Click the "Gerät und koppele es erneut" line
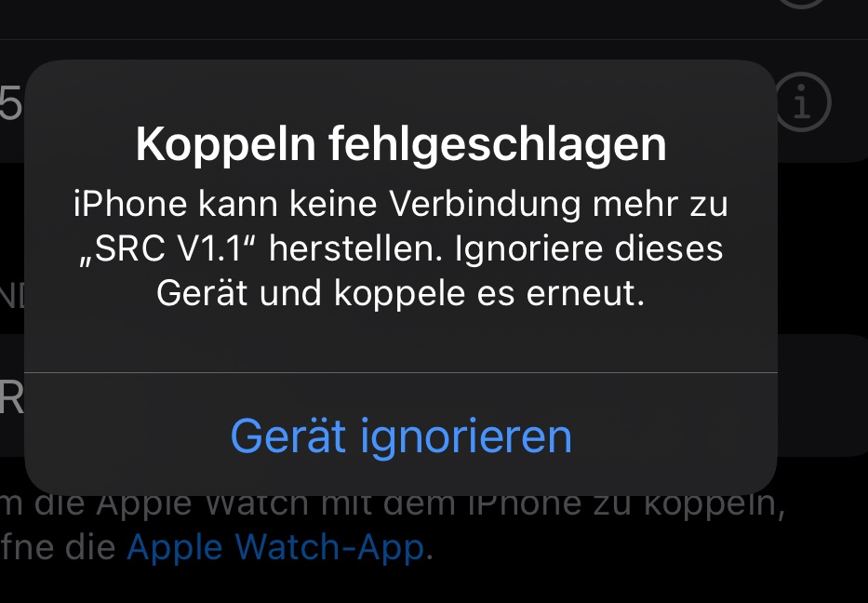 [x=401, y=293]
